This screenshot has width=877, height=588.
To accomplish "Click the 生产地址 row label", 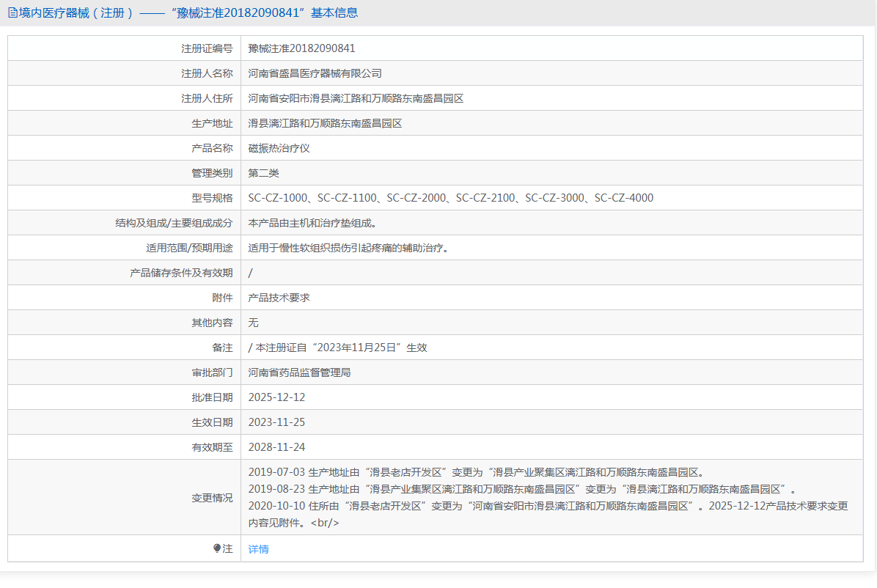I will tap(212, 123).
